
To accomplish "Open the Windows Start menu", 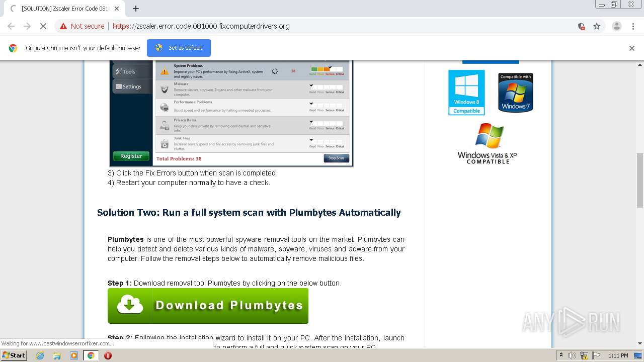I will pos(14,355).
